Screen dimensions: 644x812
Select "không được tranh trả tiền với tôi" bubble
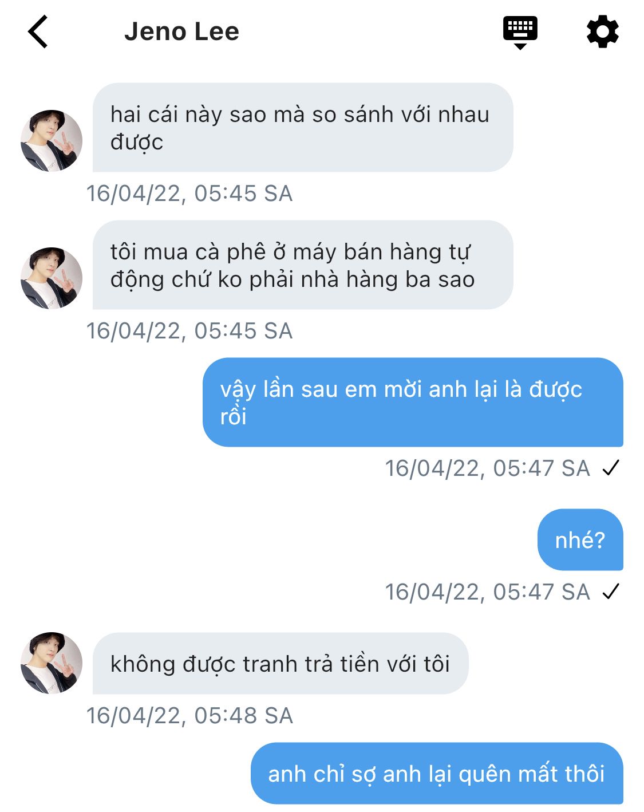click(280, 664)
